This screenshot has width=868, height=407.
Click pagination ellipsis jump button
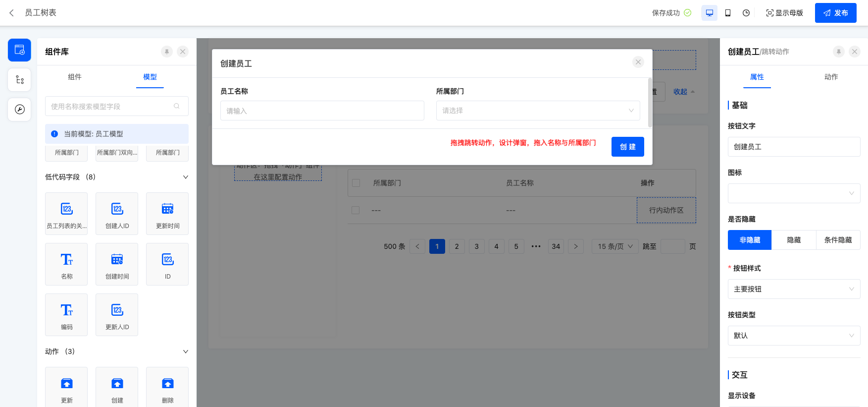click(536, 246)
